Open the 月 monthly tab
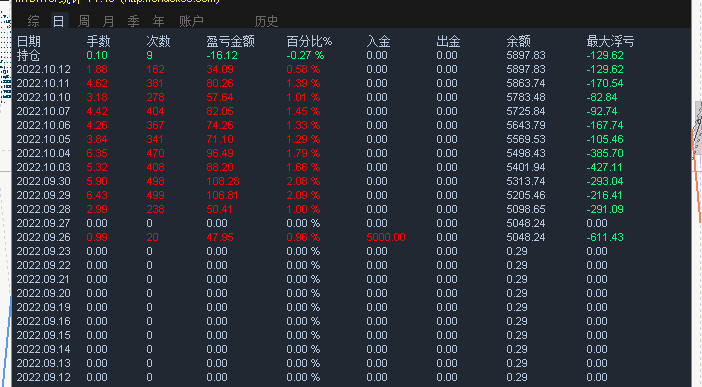Screen dimensions: 702x387 [108, 21]
